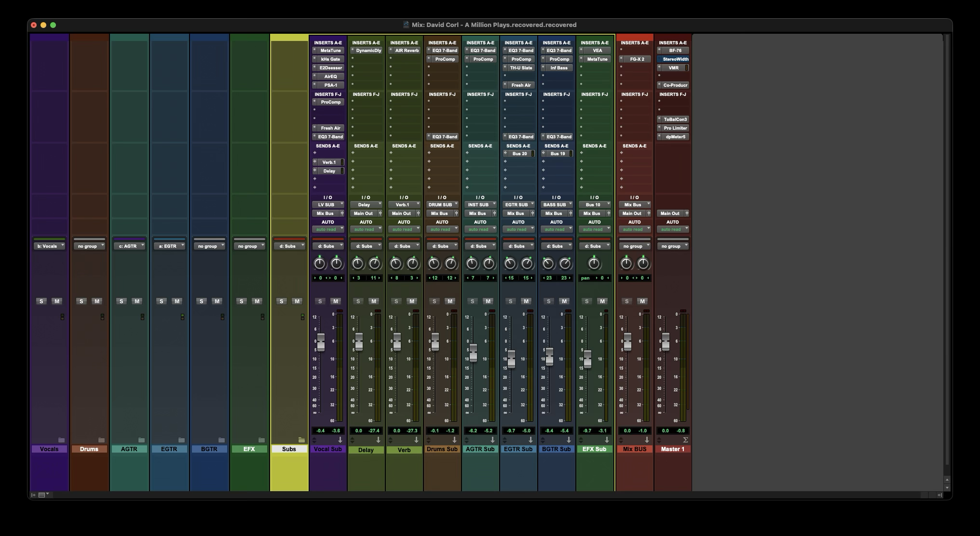
Task: Open output window arrow on Mix BUS
Action: click(647, 440)
